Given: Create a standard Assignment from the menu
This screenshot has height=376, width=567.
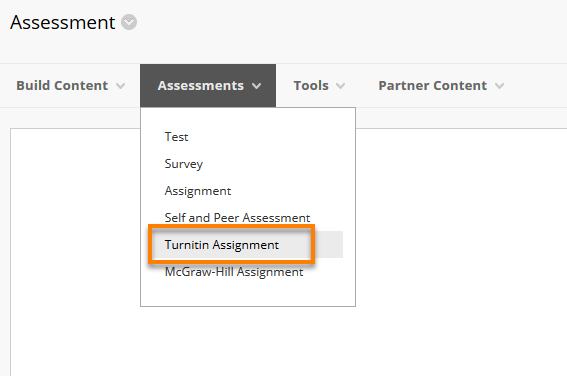Looking at the screenshot, I should (198, 191).
